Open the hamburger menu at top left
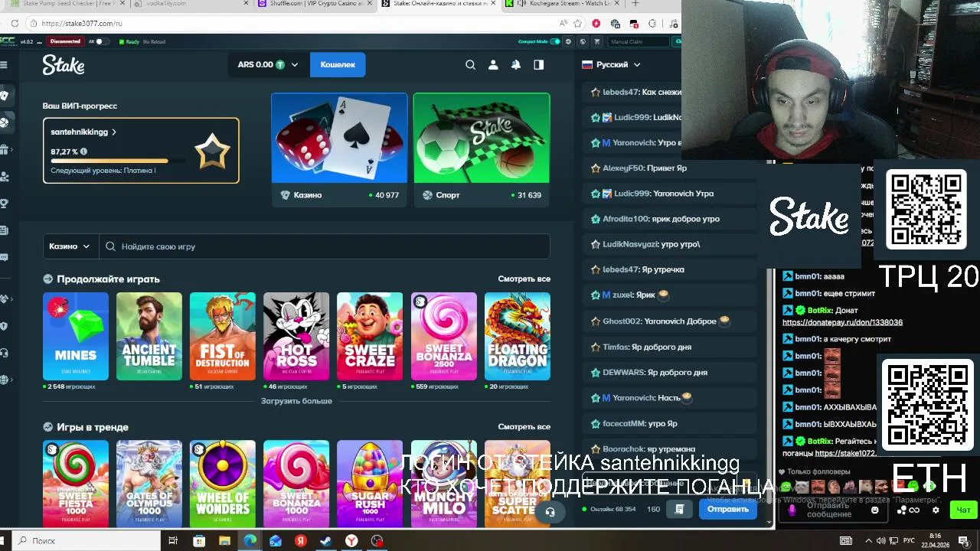This screenshot has width=980, height=551. point(4,65)
